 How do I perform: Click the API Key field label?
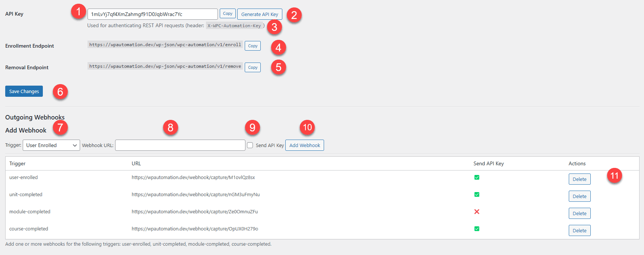pos(14,14)
